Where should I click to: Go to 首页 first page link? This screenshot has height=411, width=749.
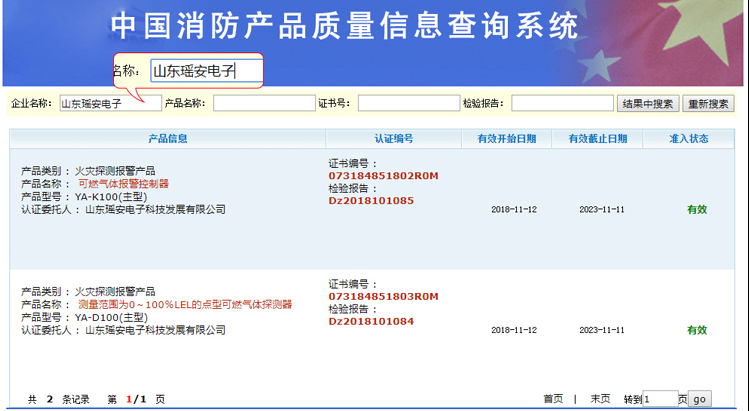[x=553, y=399]
